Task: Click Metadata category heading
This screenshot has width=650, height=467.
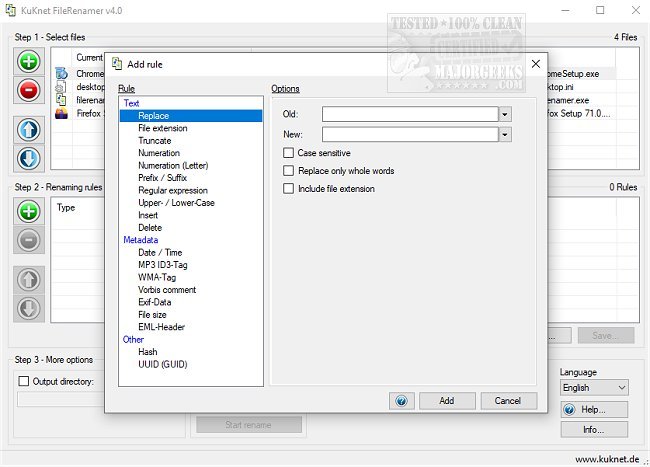Action: tap(141, 240)
